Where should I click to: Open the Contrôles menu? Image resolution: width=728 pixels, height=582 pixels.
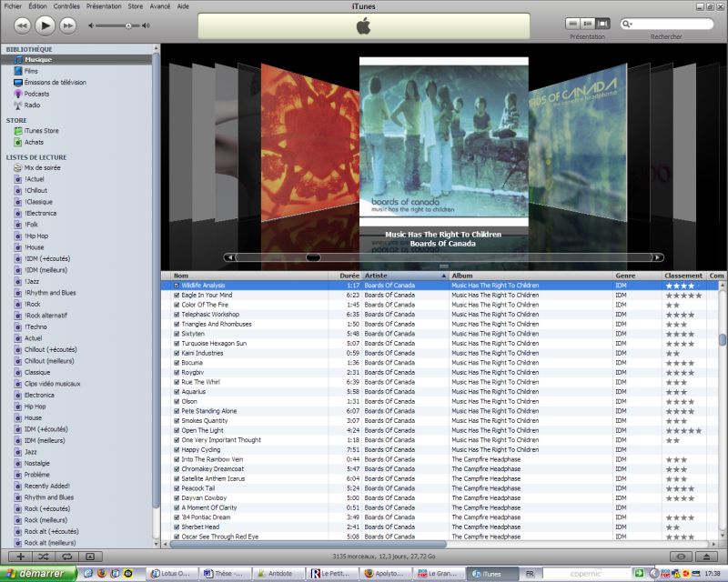66,5
